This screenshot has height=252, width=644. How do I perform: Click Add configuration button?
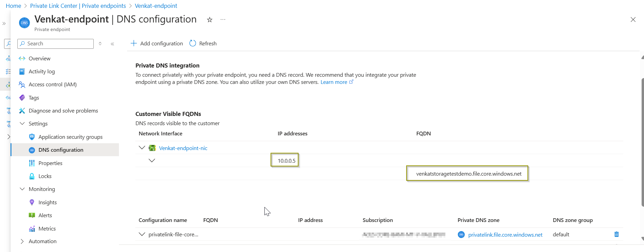click(157, 43)
